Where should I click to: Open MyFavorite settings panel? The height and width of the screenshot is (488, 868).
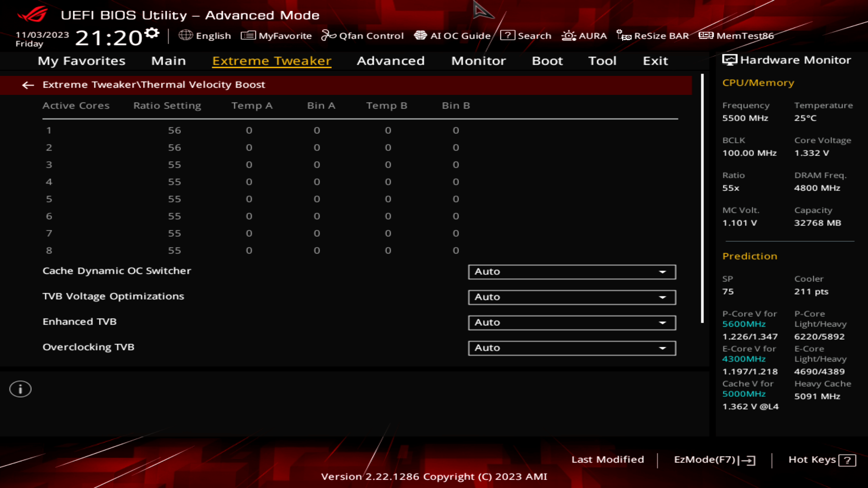point(277,36)
